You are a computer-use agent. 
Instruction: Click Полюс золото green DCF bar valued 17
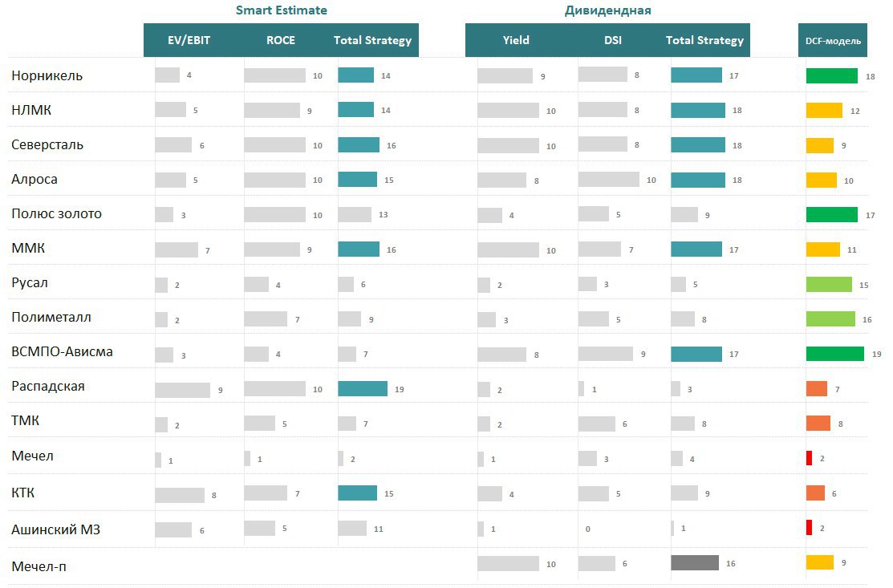[831, 215]
